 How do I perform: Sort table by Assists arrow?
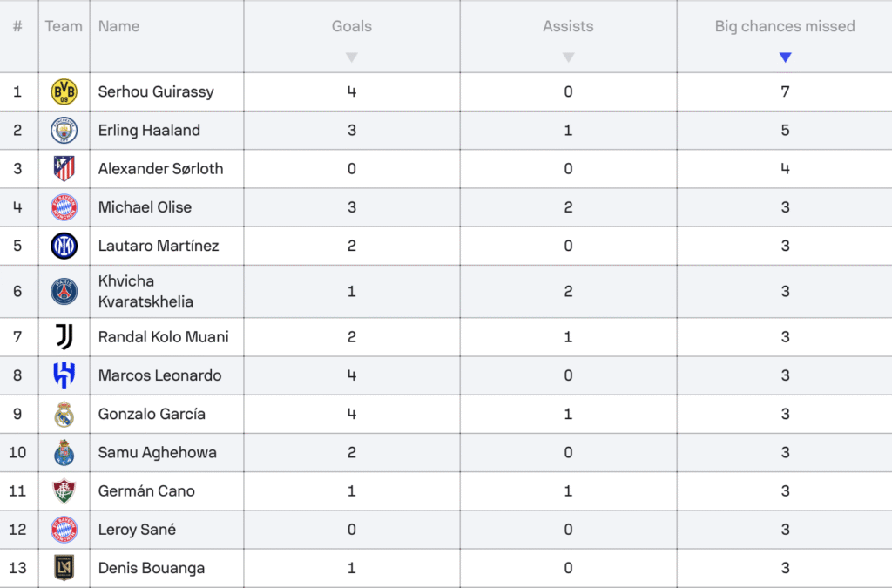tap(568, 57)
